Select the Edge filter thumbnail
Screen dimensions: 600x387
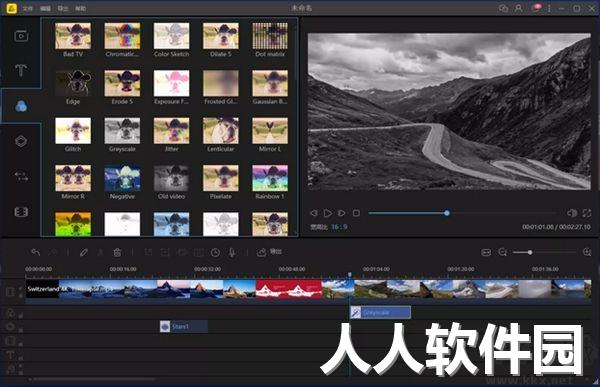pos(73,83)
